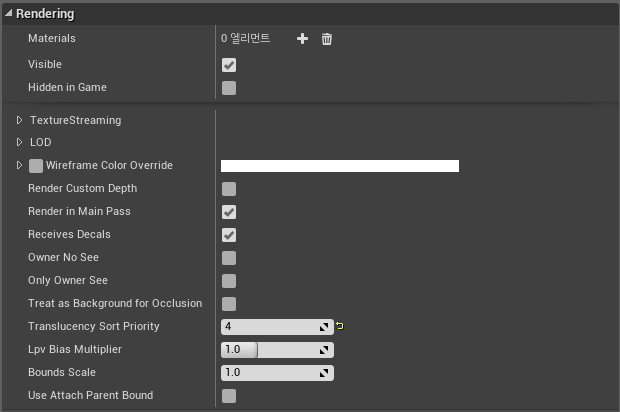Enable Hidden in Game
The image size is (620, 412).
(229, 88)
